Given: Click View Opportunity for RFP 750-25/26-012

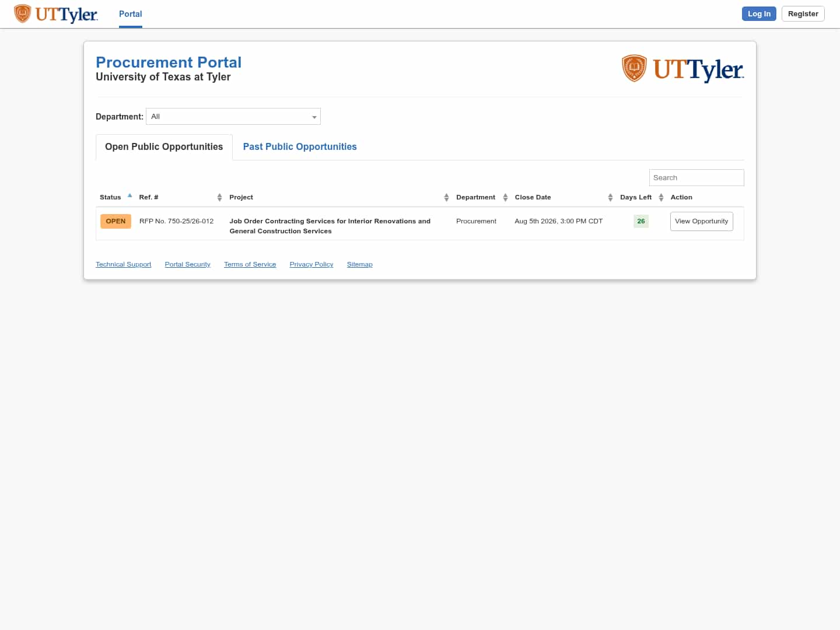Looking at the screenshot, I should [702, 221].
